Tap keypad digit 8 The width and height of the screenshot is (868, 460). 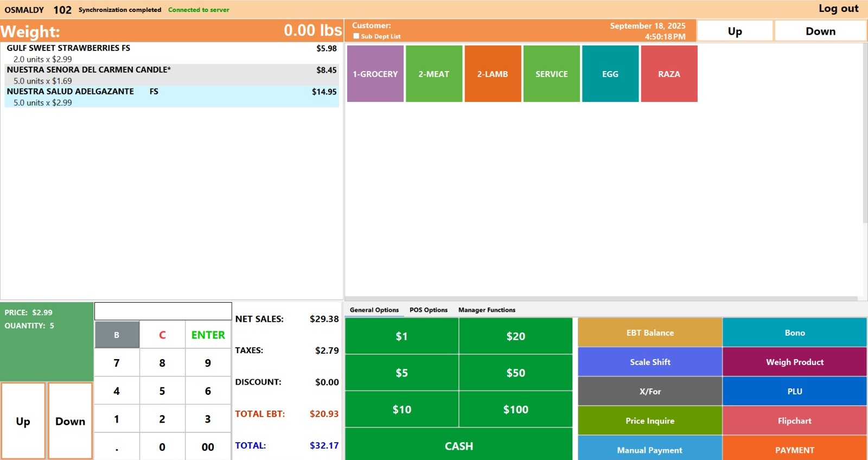click(x=162, y=363)
